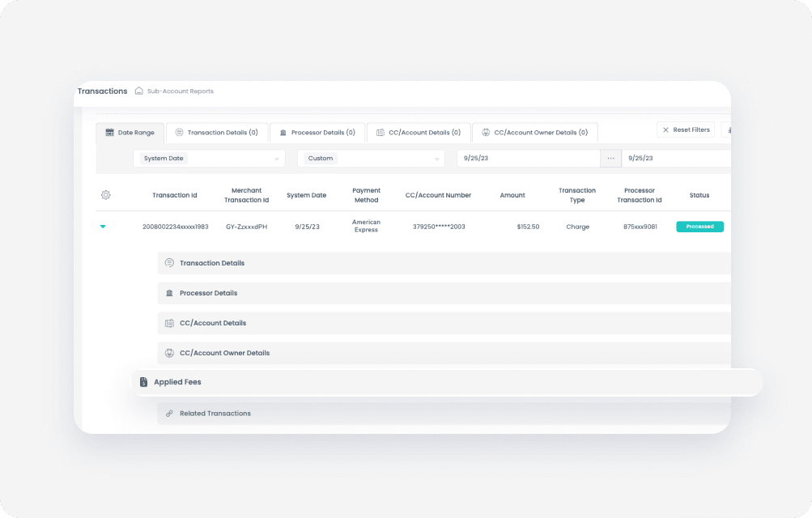
Task: Click the Amount column header
Action: point(512,195)
